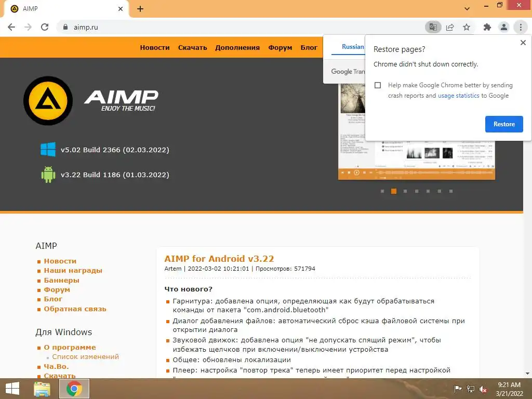Viewport: 532px width, 399px height.
Task: Open Новости in the top navigation
Action: [x=155, y=48]
